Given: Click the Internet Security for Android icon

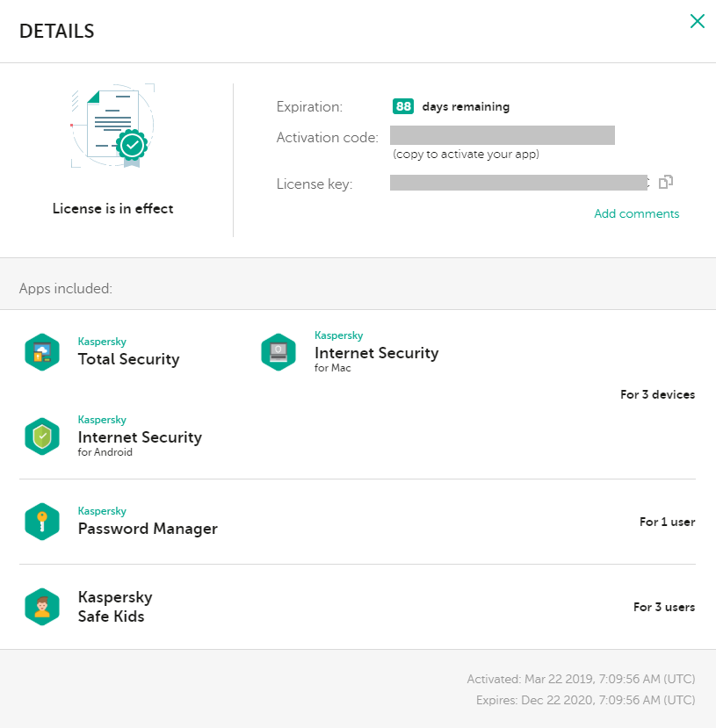Looking at the screenshot, I should 41,436.
